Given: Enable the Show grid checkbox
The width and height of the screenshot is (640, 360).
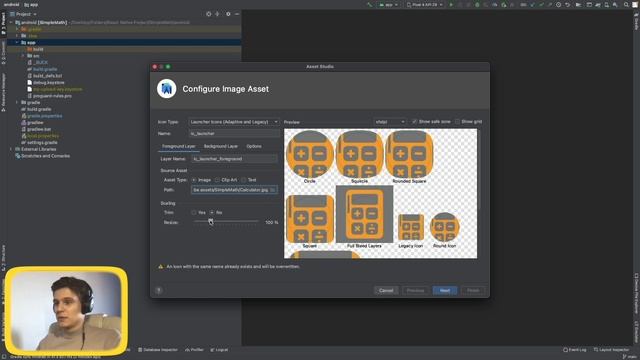Looking at the screenshot, I should click(x=458, y=122).
